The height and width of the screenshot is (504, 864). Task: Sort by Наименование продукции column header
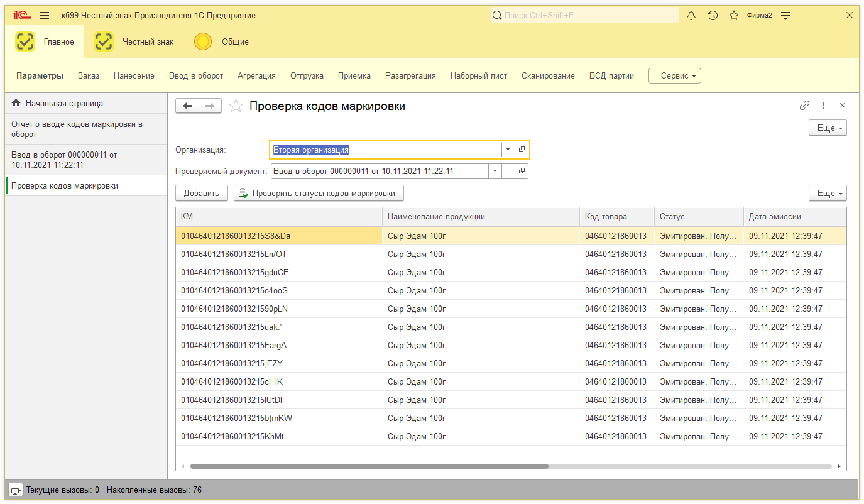click(481, 216)
